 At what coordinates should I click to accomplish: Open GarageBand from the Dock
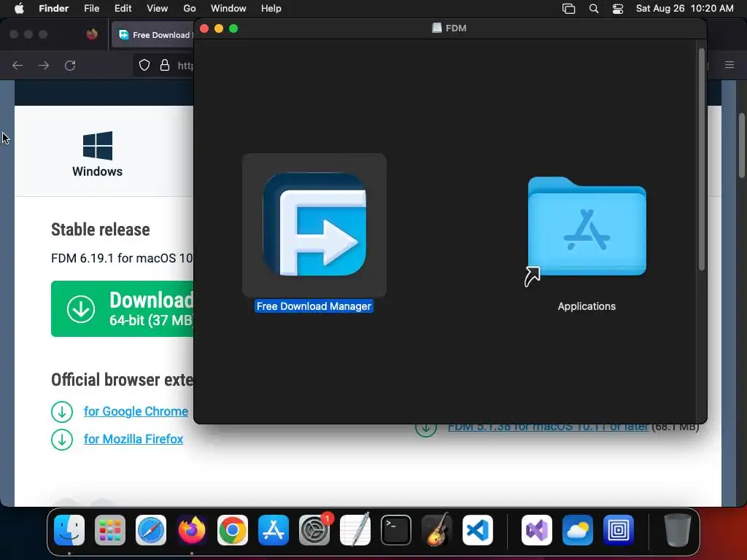(x=437, y=530)
